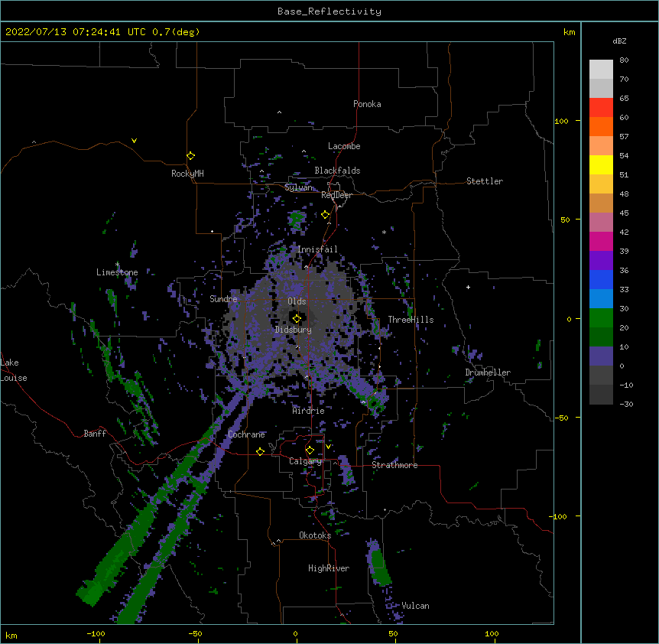Click the Innisfail city label
Viewport: 659px width, 644px height.
pos(317,249)
